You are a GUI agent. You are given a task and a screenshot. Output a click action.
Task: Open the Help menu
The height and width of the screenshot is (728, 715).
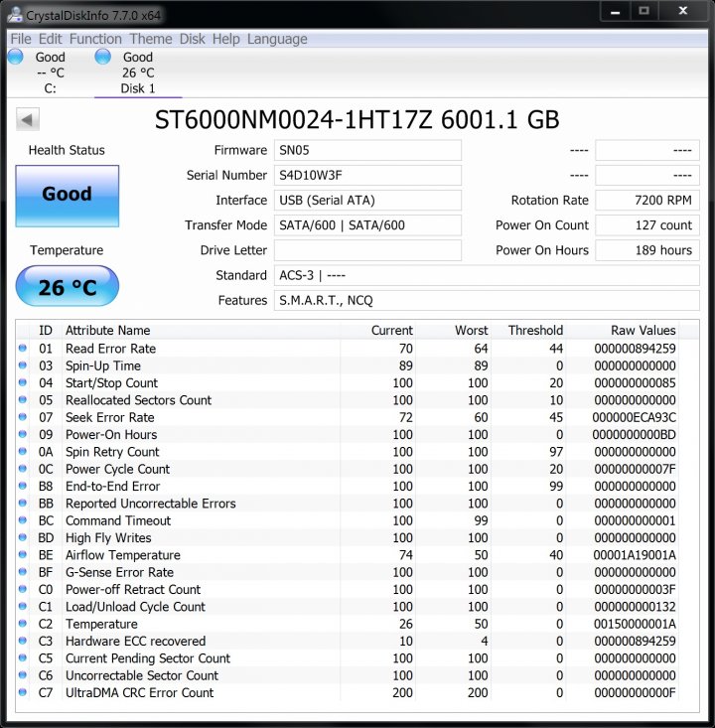pos(225,39)
